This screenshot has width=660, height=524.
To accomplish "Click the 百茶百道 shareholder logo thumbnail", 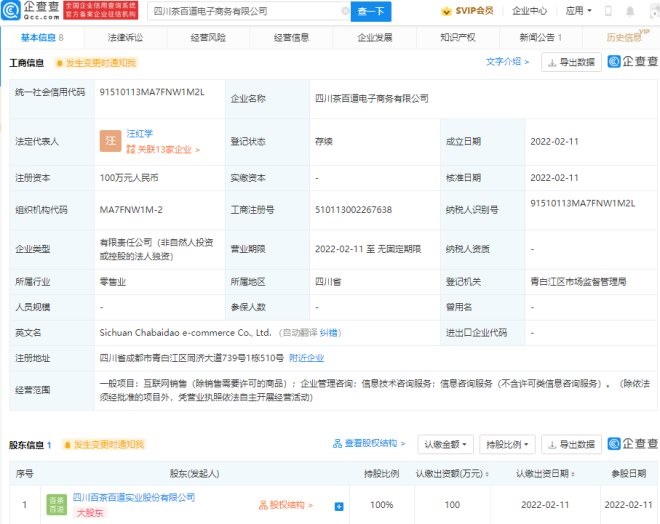I will click(x=55, y=505).
